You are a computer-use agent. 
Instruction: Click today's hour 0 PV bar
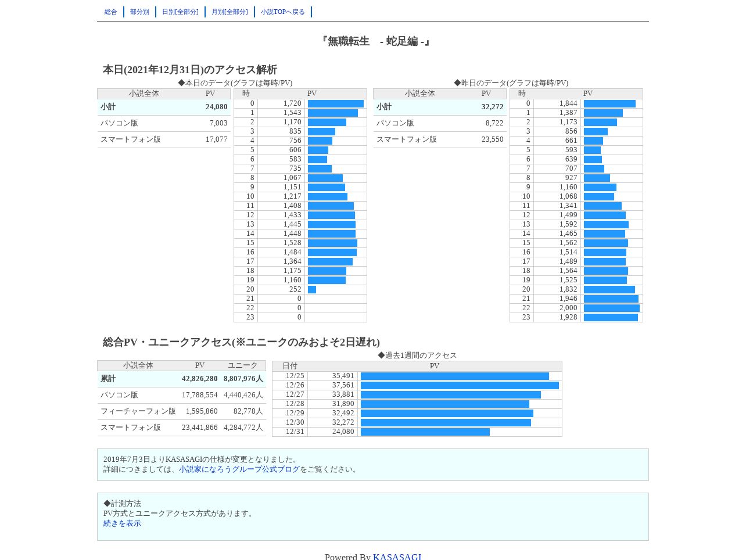(x=336, y=104)
